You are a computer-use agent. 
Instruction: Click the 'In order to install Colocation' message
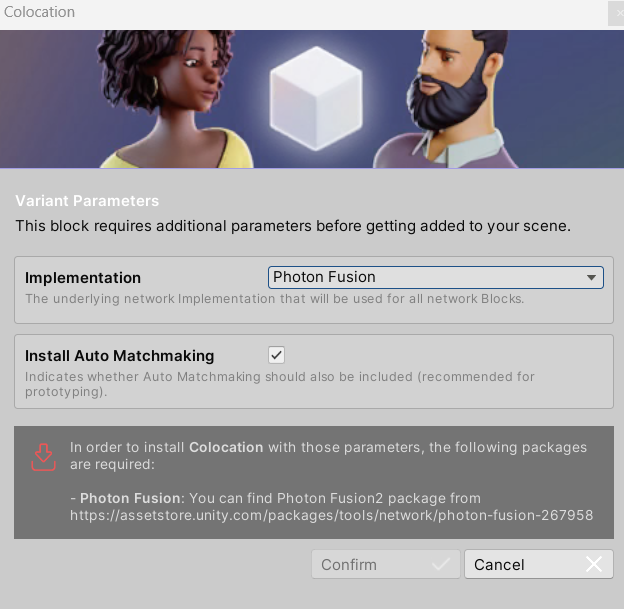(328, 456)
